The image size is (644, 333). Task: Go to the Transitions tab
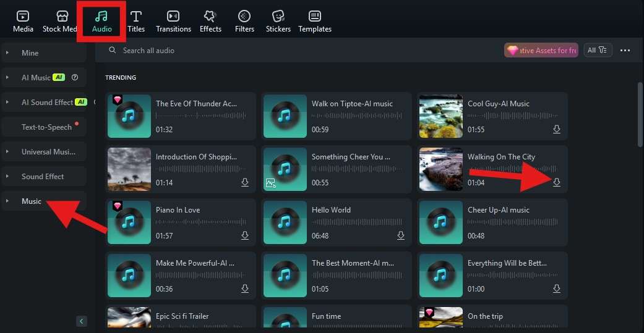coord(173,22)
